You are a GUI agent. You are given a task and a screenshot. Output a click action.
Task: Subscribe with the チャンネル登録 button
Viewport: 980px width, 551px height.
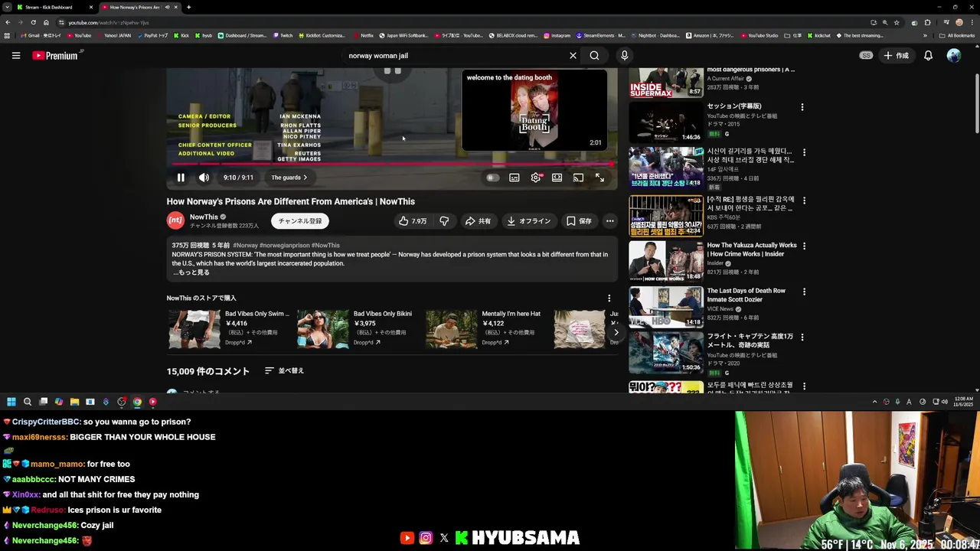pos(299,220)
